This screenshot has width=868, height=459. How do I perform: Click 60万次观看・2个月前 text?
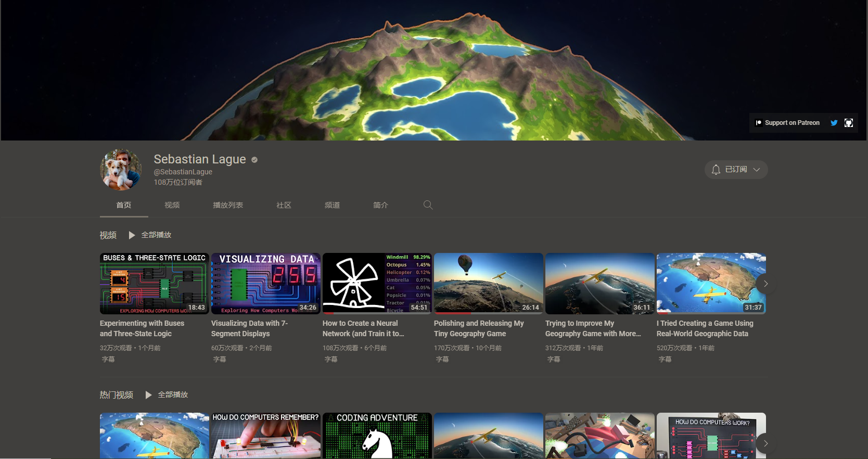point(241,348)
